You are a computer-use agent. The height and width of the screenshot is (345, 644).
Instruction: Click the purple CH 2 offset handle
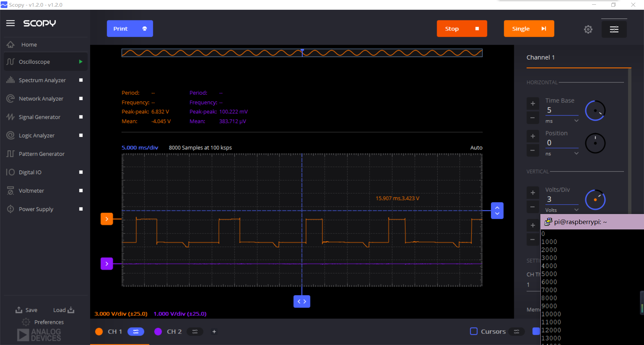coord(107,264)
